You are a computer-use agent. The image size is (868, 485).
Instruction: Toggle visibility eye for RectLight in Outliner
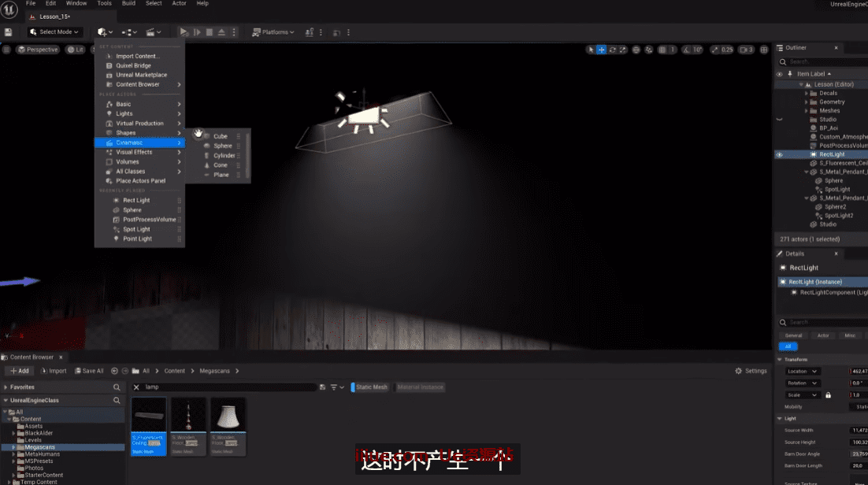click(780, 154)
